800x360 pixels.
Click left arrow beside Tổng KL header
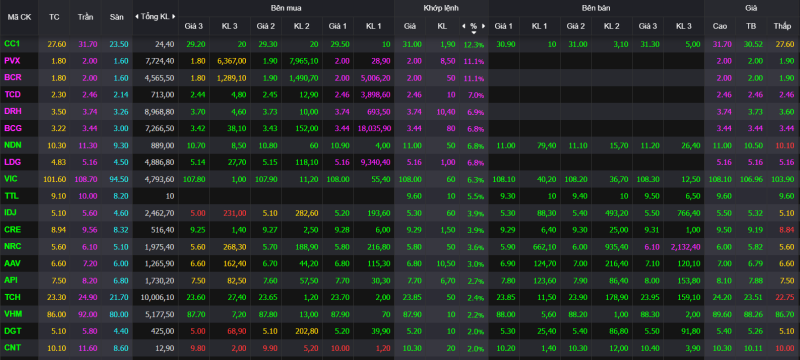(x=137, y=16)
